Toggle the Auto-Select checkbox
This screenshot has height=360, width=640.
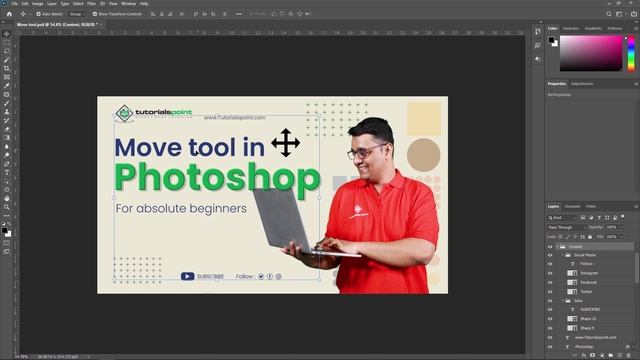tap(38, 14)
